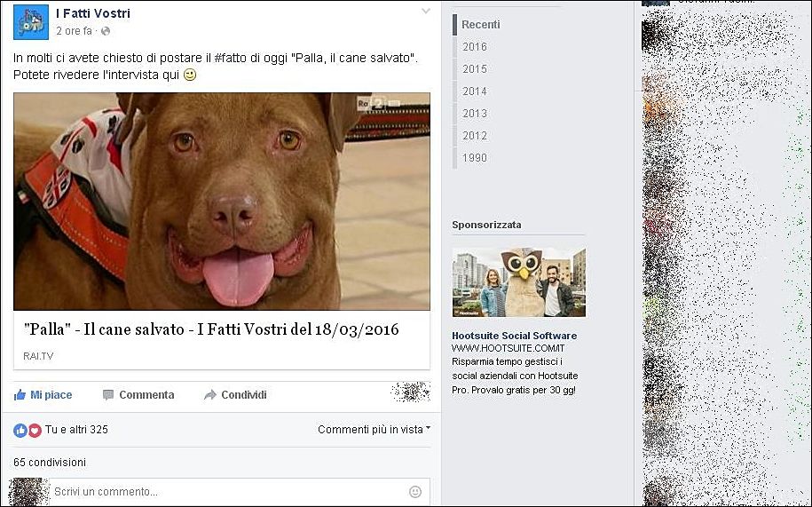812x507 pixels.
Task: Click the 2 ore fa timestamp link
Action: [74, 31]
